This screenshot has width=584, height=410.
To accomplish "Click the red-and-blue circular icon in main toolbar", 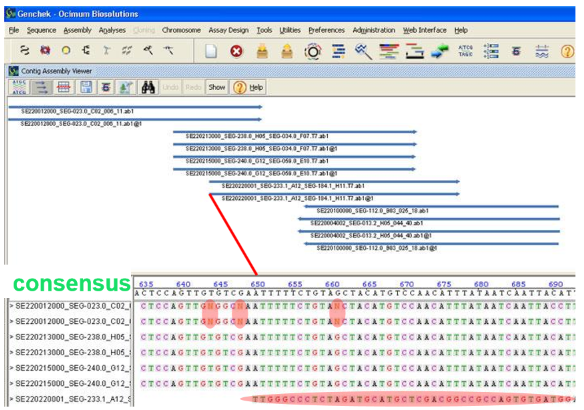I will pyautogui.click(x=45, y=50).
